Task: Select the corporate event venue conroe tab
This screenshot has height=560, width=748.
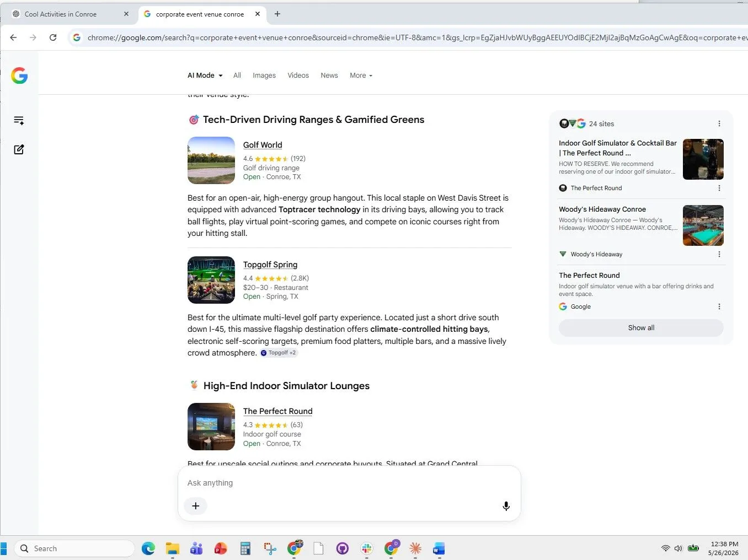Action: (200, 14)
